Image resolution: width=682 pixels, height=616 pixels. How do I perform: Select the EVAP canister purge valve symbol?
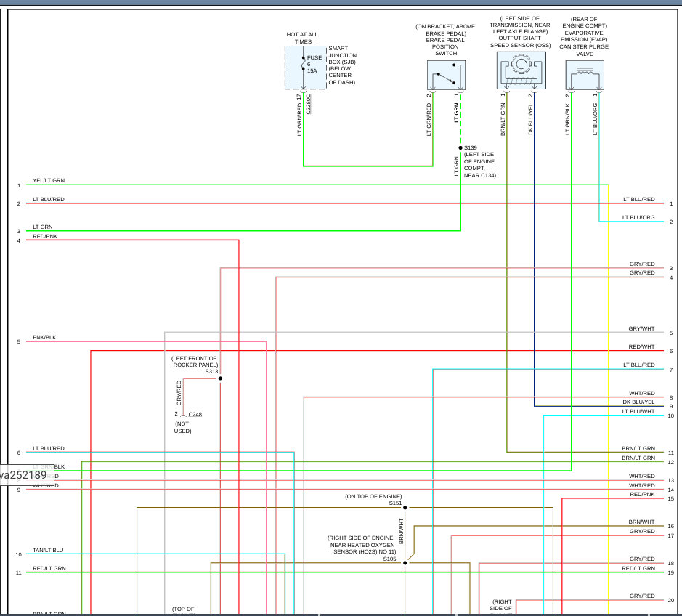click(584, 75)
